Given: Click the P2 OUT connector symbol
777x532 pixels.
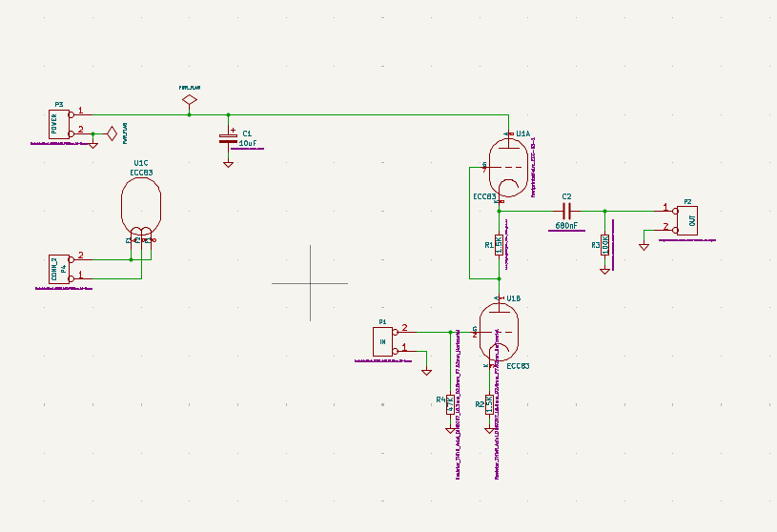Looking at the screenshot, I should click(x=686, y=218).
